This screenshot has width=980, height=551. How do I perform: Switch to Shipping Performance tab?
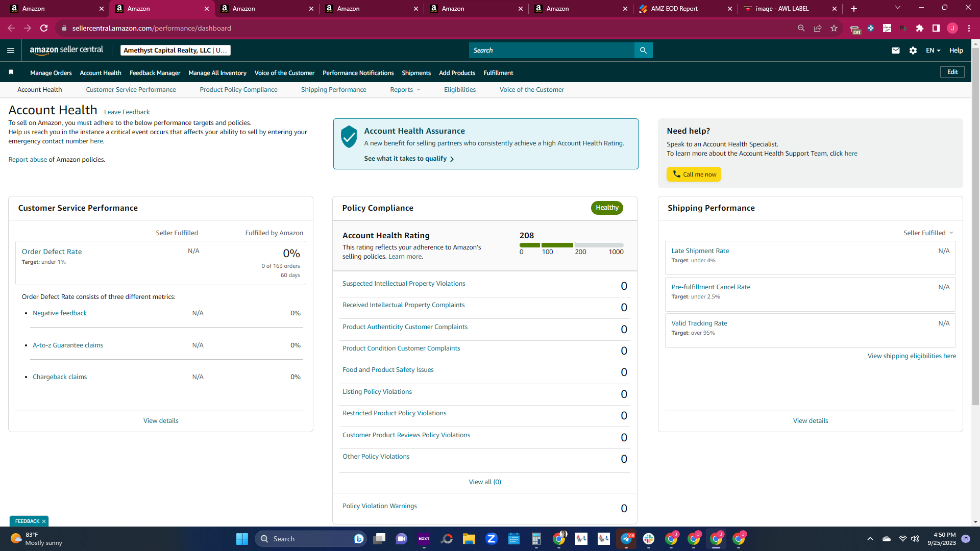(333, 90)
